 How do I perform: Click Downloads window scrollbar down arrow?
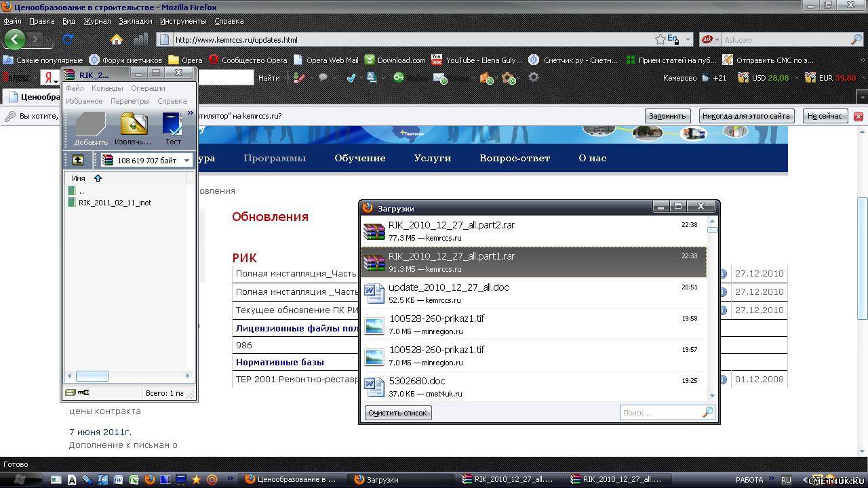click(712, 395)
